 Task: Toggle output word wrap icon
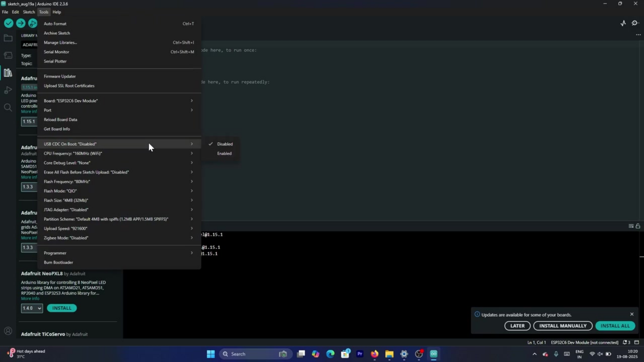631,226
